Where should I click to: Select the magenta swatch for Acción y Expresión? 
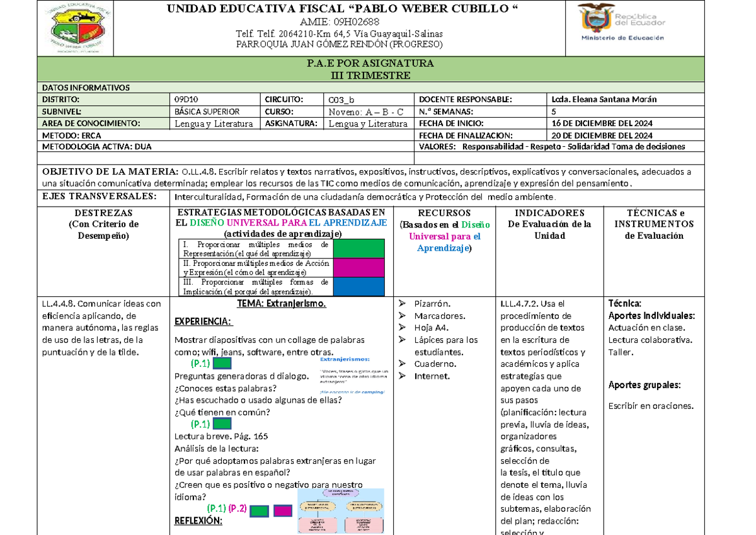click(x=358, y=267)
